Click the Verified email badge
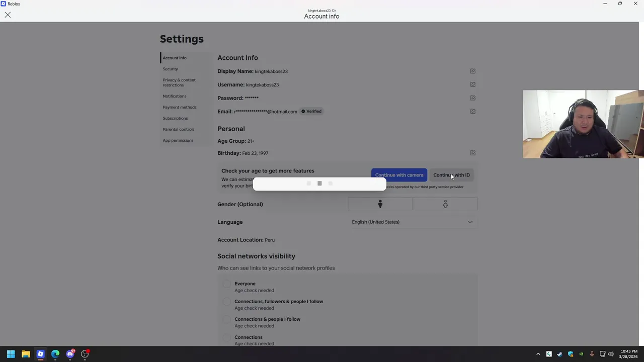644x362 pixels. point(311,111)
